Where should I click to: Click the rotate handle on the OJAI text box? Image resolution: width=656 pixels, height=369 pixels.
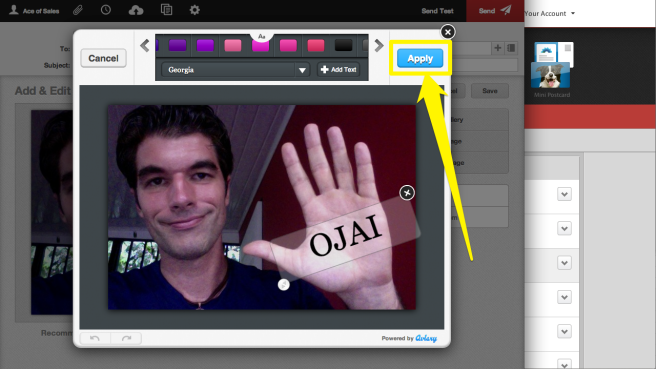click(284, 285)
